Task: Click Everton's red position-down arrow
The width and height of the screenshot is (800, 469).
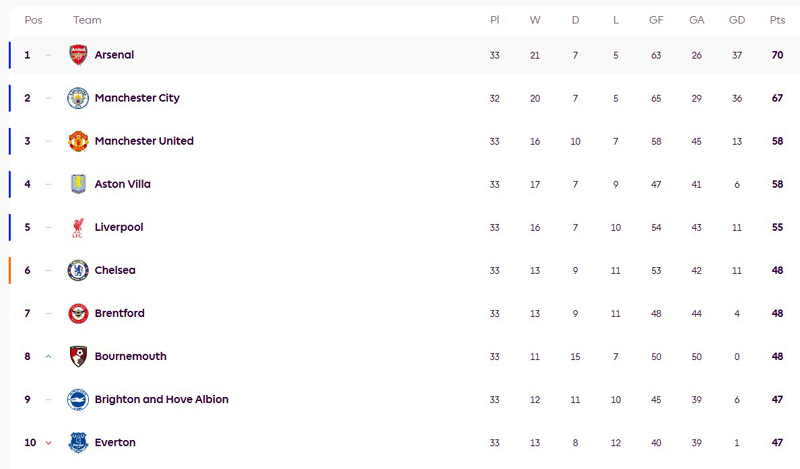Action: point(48,443)
